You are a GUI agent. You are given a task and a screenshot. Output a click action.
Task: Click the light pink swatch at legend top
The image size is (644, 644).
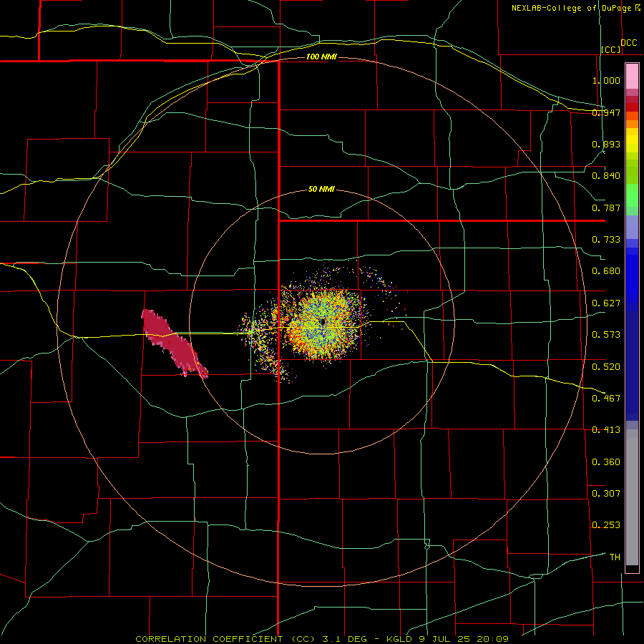(x=632, y=76)
